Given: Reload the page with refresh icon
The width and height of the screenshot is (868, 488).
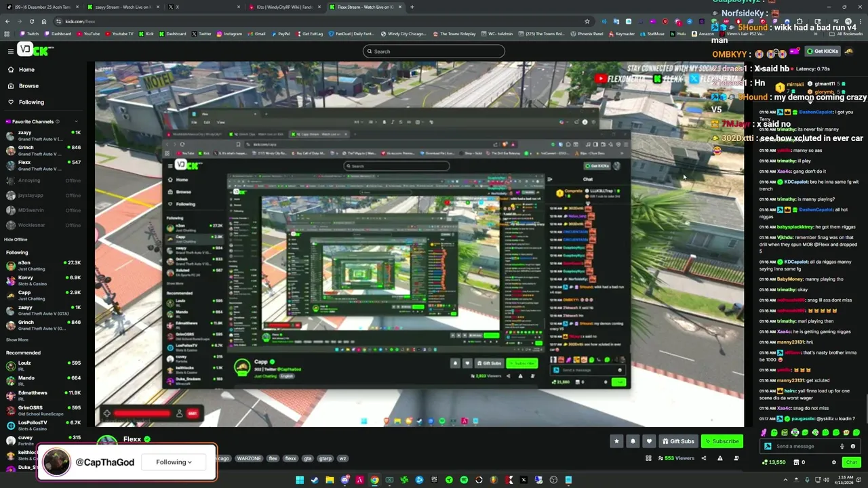Looking at the screenshot, I should coord(31,21).
